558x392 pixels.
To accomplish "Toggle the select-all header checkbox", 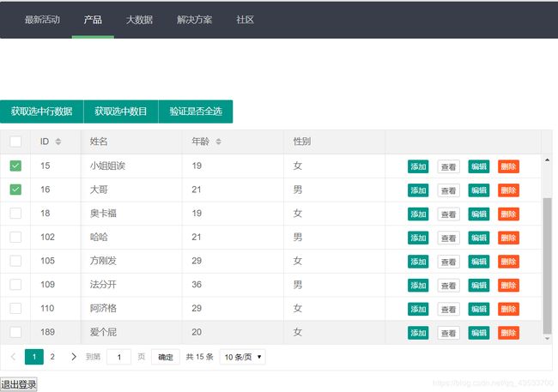I will (x=15, y=142).
